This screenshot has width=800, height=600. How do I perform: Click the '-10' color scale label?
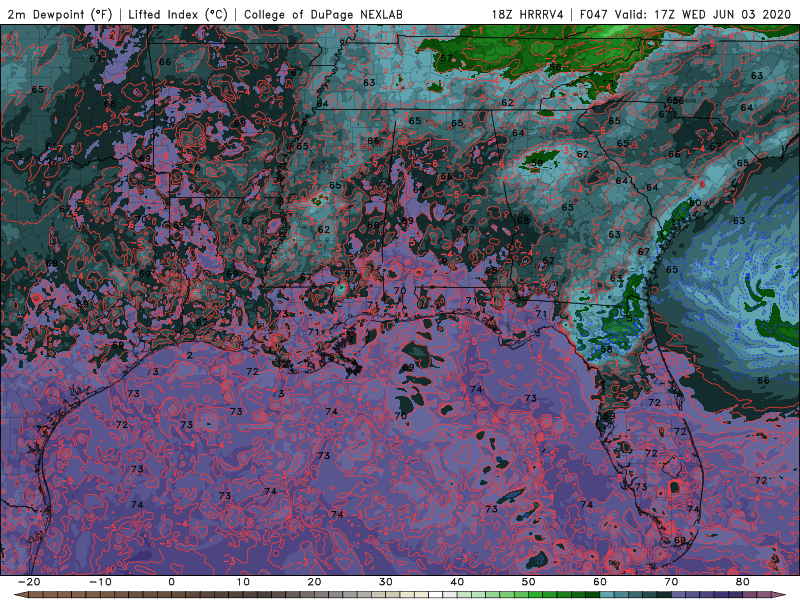100,582
